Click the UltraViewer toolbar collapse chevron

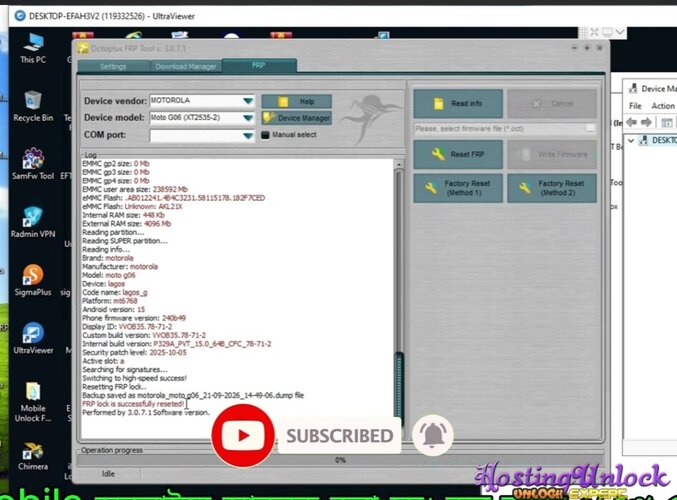pos(620,32)
